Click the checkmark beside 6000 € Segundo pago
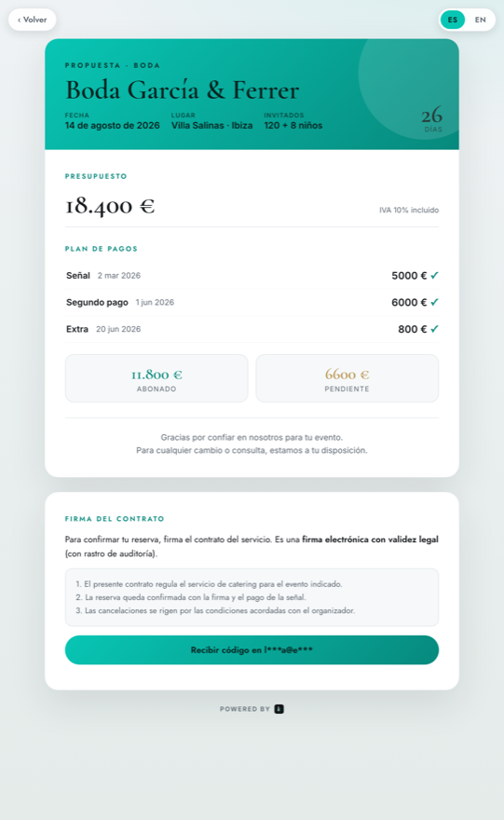 (434, 302)
